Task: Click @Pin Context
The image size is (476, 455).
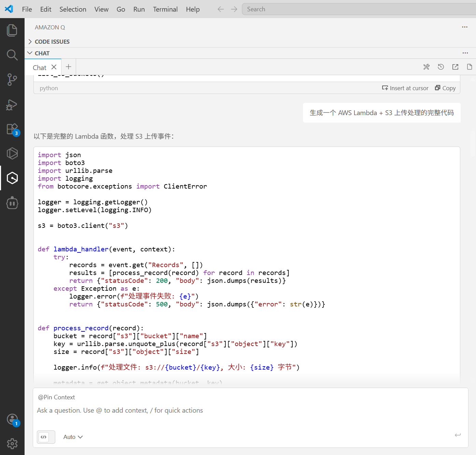Action: (x=56, y=397)
